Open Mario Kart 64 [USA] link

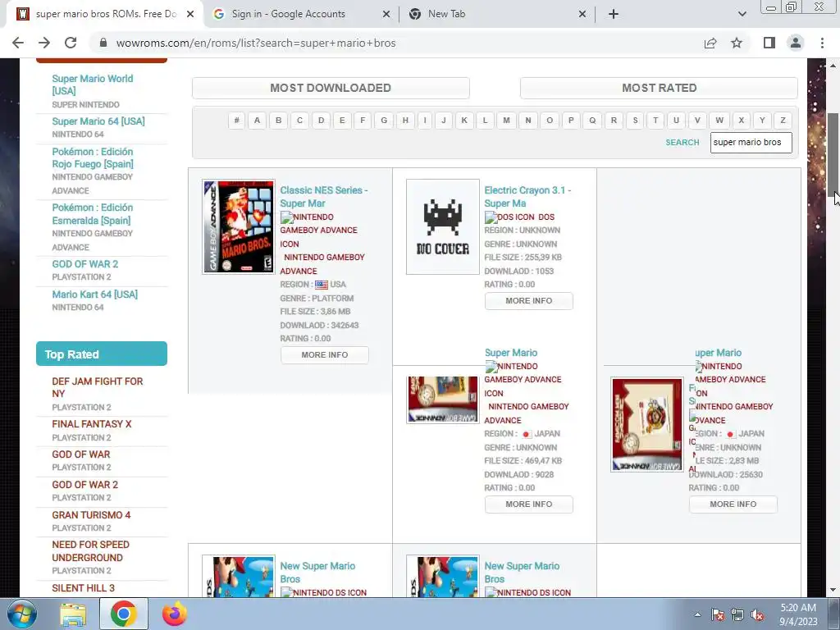point(95,294)
